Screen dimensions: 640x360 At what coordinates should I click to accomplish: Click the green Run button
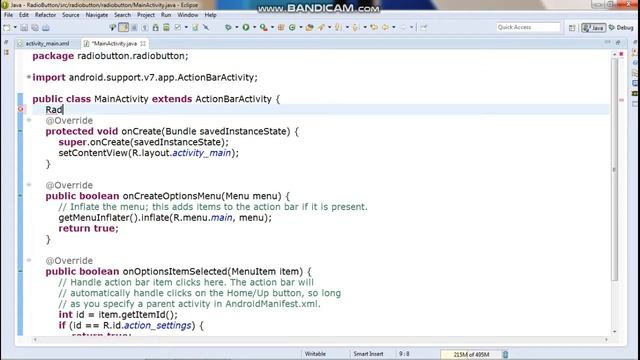click(246, 27)
